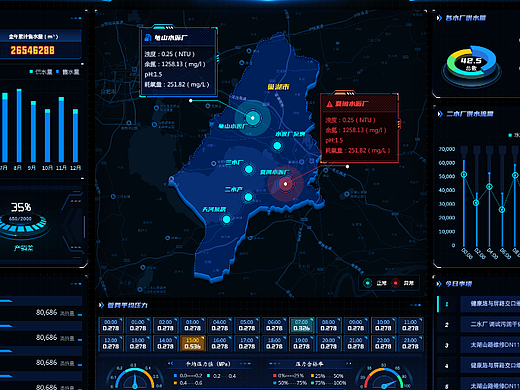Click the 00:00 data point on the line chart
The image size is (520, 390).
pos(464,174)
